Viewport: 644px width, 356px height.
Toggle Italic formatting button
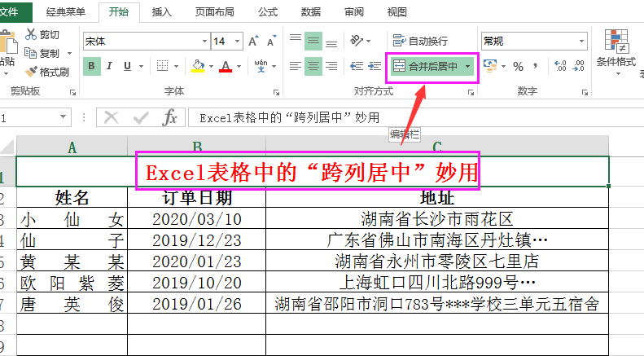[109, 66]
